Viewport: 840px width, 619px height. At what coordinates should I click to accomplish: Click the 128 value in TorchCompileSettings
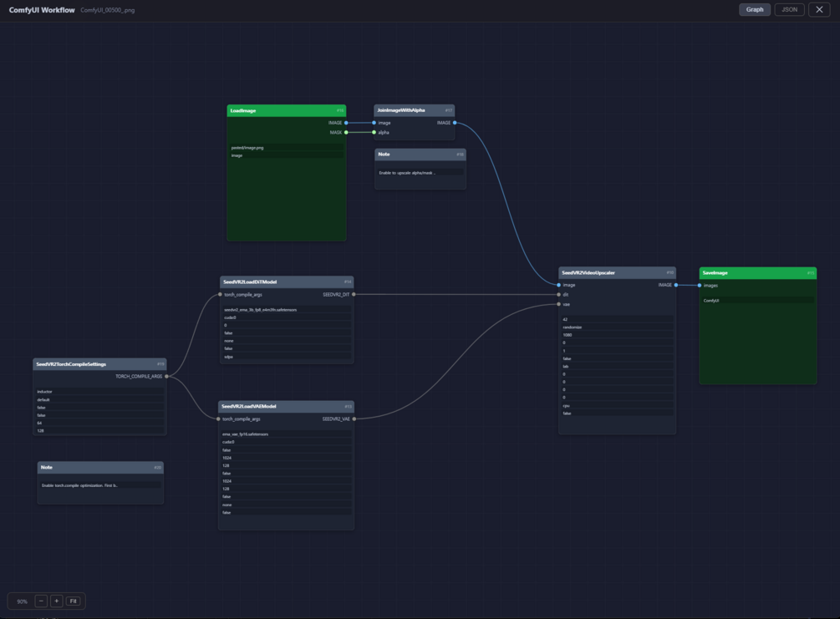pos(99,431)
